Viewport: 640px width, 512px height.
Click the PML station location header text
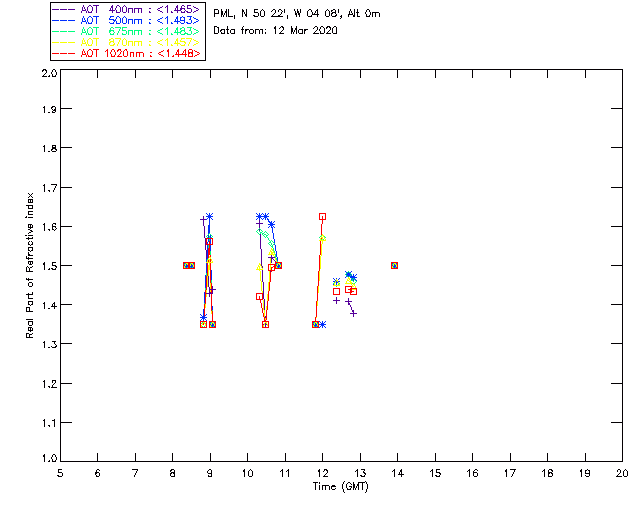[x=297, y=14]
